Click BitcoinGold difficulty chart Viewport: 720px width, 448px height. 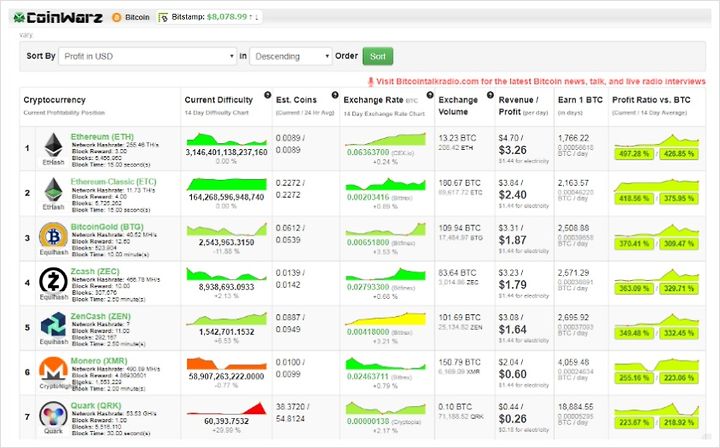pos(226,229)
